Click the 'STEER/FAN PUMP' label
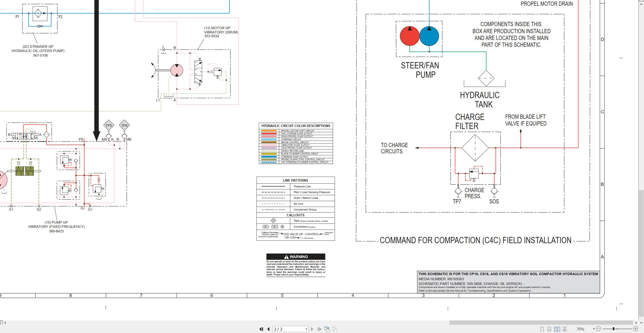The width and height of the screenshot is (644, 333). click(420, 70)
